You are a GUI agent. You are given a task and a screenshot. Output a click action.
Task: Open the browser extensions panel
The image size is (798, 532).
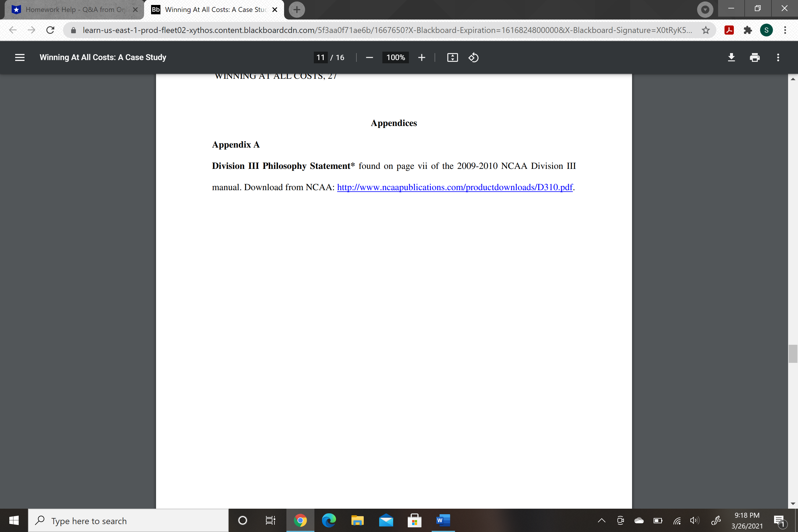(x=748, y=30)
